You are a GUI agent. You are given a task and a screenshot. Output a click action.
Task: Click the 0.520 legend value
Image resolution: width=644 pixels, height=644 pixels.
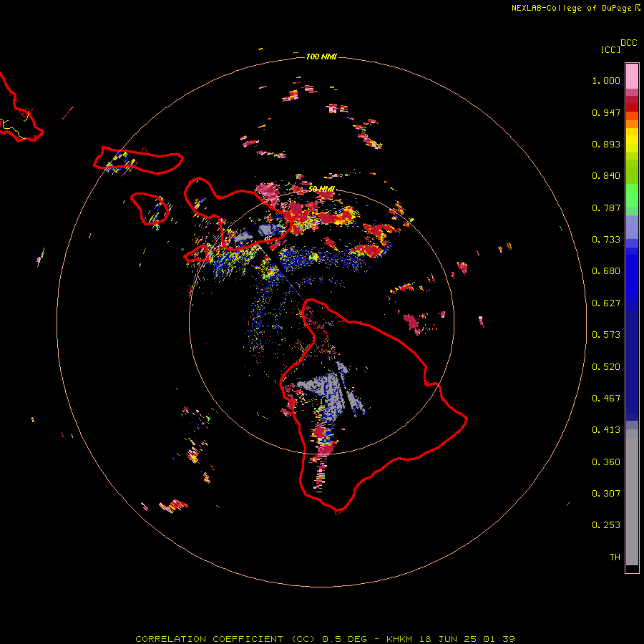coord(606,367)
